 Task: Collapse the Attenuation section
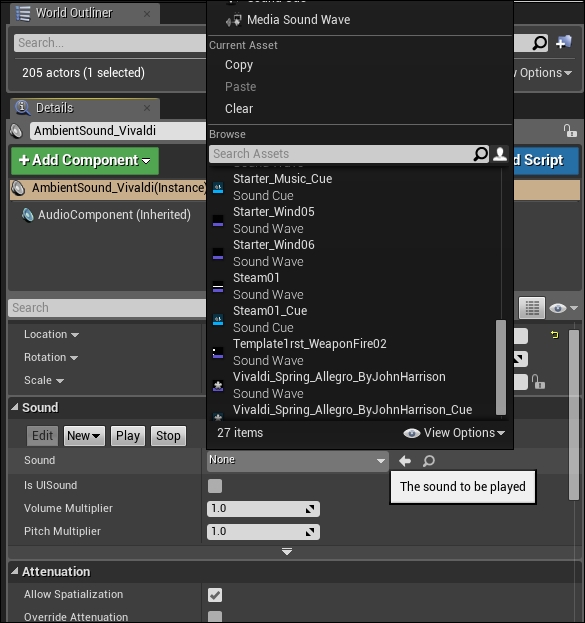click(x=14, y=571)
